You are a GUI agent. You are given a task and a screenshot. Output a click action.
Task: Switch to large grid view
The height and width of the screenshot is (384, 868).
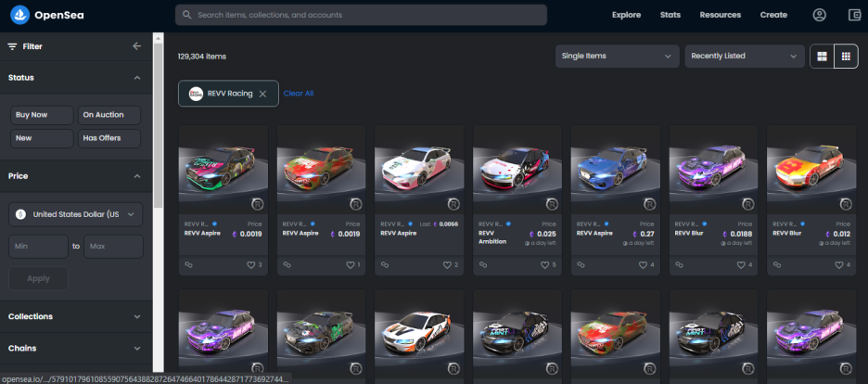coord(822,56)
